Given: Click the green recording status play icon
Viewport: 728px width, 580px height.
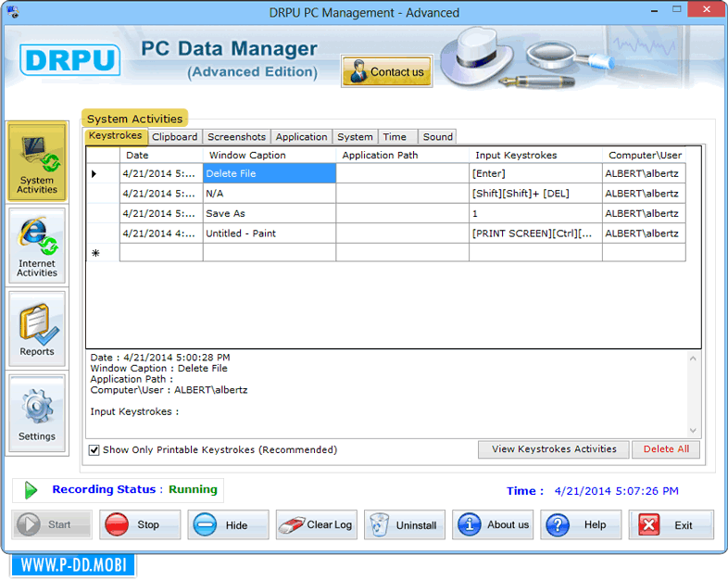Looking at the screenshot, I should (31, 490).
